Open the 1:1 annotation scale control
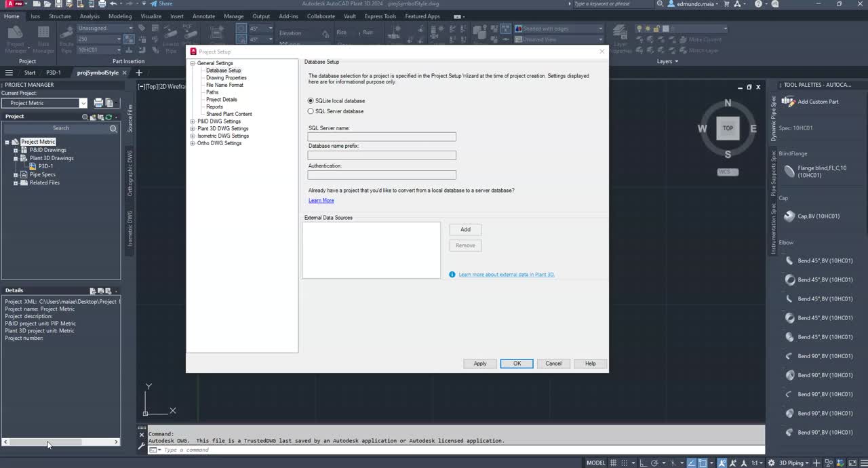This screenshot has width=868, height=468. pyautogui.click(x=756, y=463)
